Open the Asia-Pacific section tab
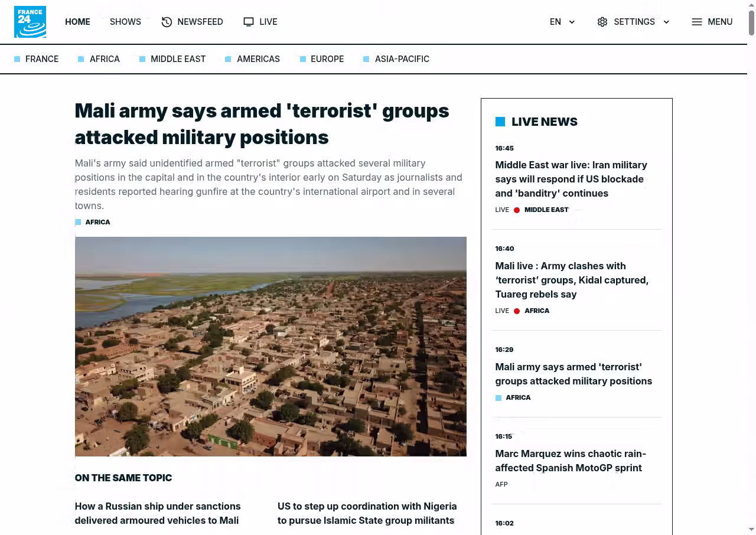 (x=402, y=59)
